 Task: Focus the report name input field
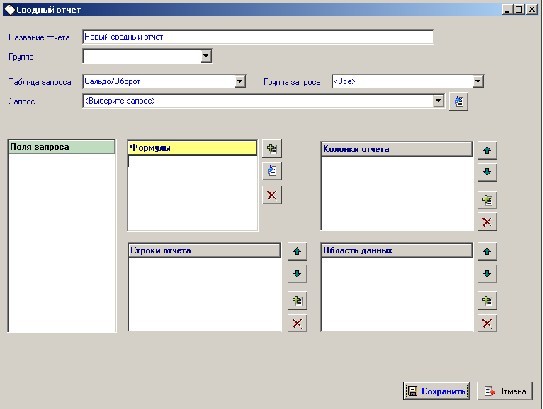[258, 37]
